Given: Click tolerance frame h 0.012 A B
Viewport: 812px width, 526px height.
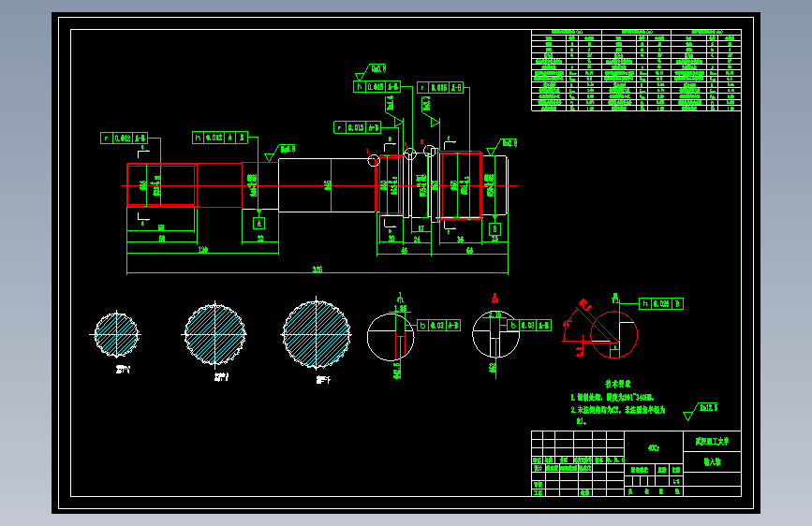Looking at the screenshot, I should (220, 138).
